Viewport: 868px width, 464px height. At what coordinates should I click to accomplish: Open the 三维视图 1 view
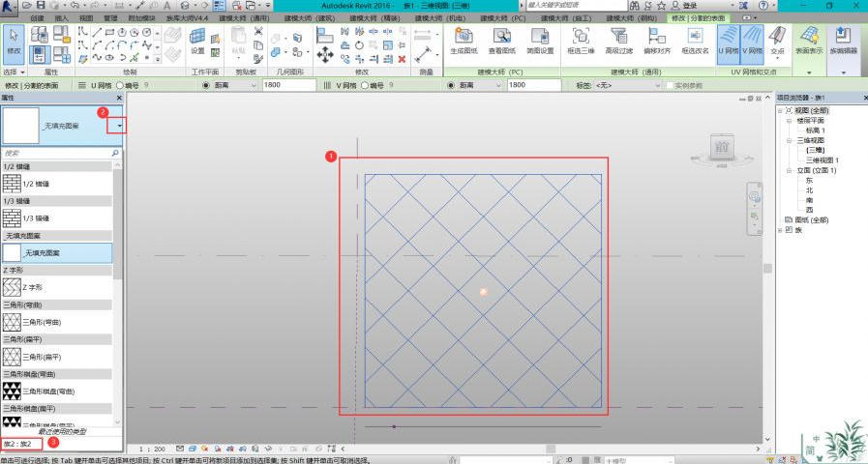click(823, 160)
